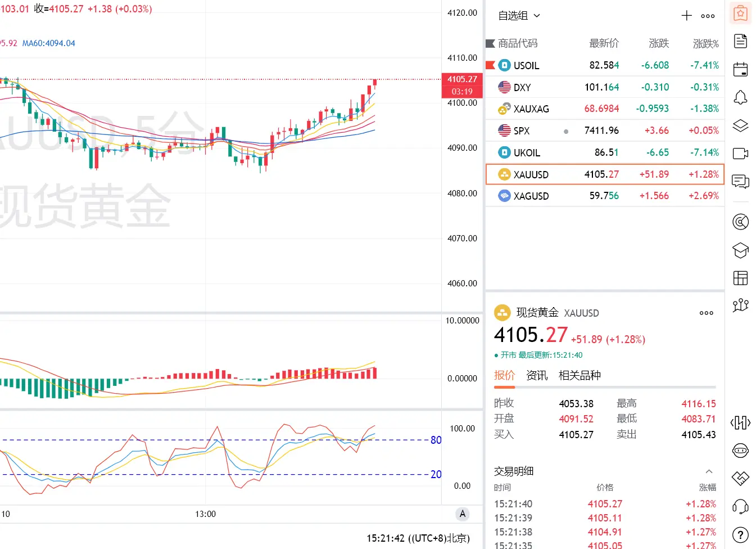This screenshot has width=756, height=549.
Task: Click the 13:00 time axis label
Action: coord(206,514)
